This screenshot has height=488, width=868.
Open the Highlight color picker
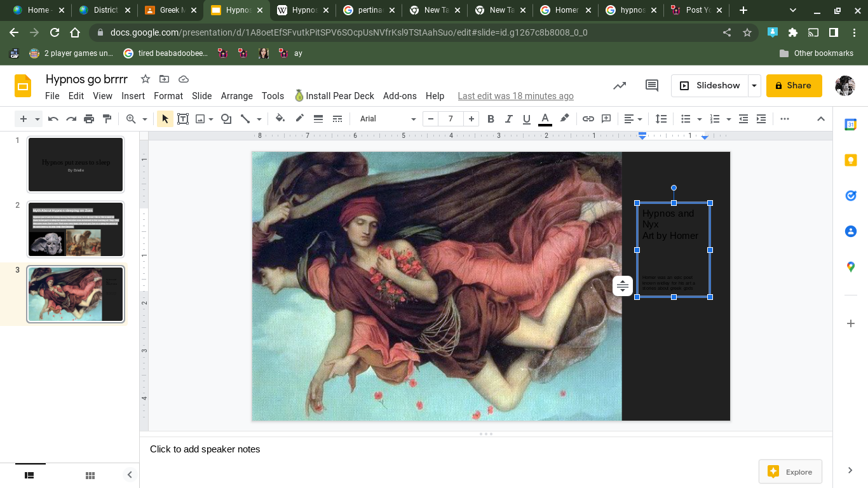(564, 119)
